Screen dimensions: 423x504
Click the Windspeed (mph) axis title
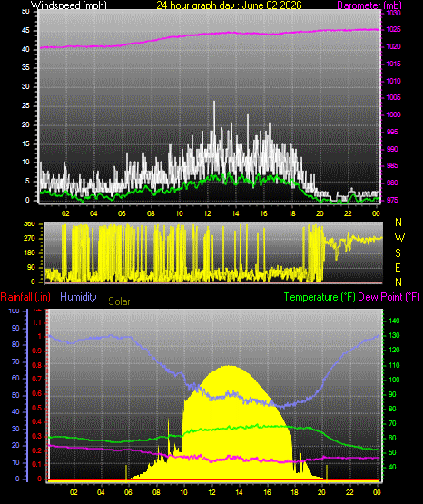tap(68, 5)
